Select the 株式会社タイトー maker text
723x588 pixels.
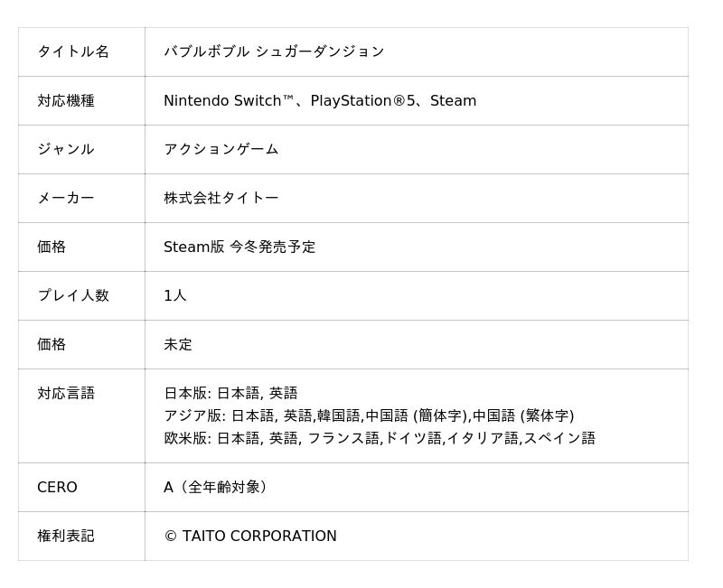(x=221, y=198)
